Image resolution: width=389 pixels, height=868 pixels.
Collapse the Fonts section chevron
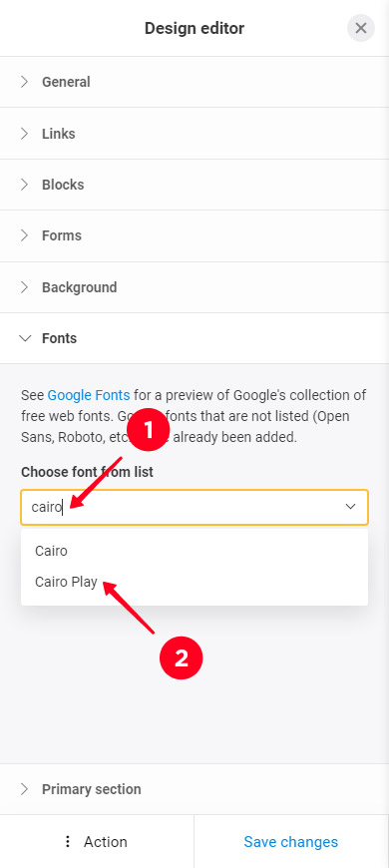coord(25,338)
